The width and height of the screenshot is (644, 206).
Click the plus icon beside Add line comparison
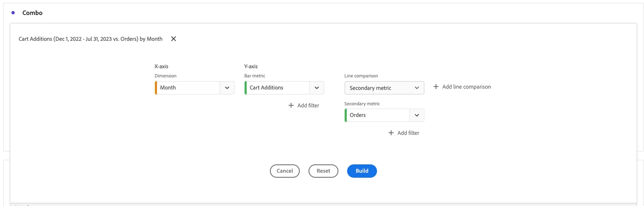(x=436, y=87)
